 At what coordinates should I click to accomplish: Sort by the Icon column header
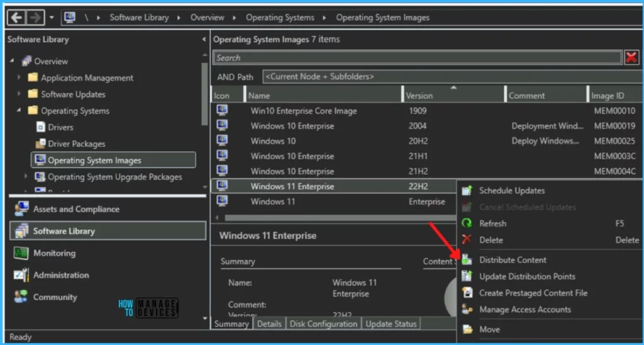tap(228, 96)
